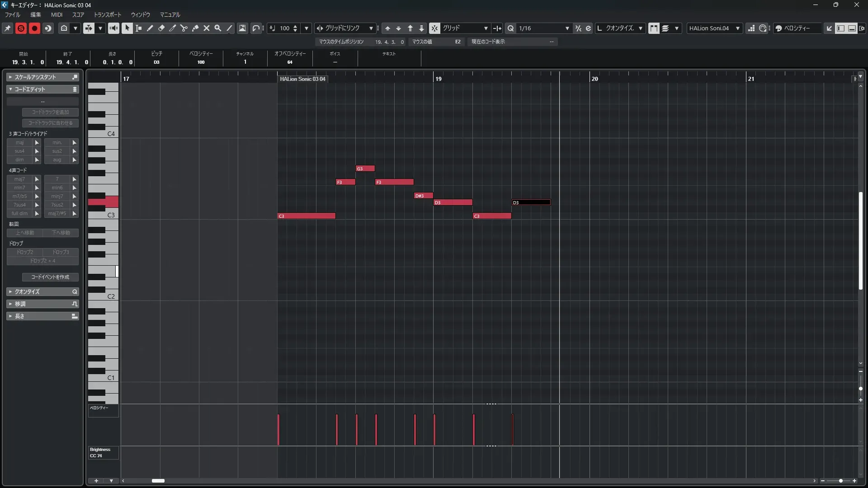The image size is (868, 488).
Task: Open the MIDI menu
Action: [x=57, y=14]
